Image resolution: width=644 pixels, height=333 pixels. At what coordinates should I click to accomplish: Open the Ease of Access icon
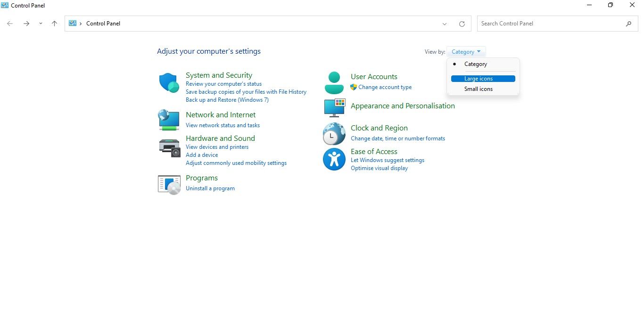pos(334,159)
